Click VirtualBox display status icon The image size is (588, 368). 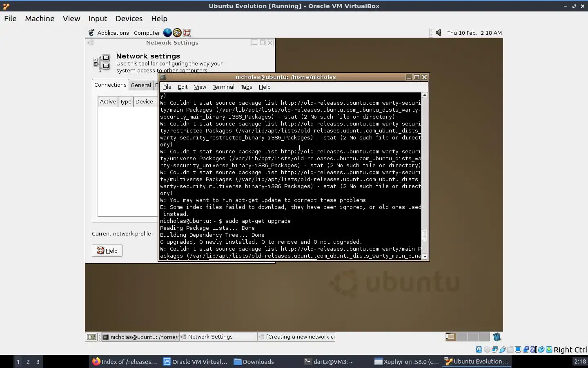[x=518, y=350]
